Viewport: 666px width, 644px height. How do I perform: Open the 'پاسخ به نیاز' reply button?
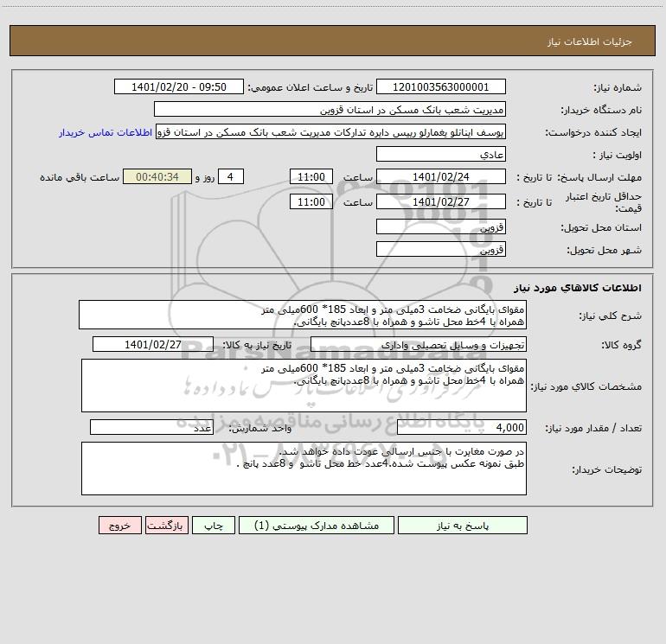click(462, 526)
